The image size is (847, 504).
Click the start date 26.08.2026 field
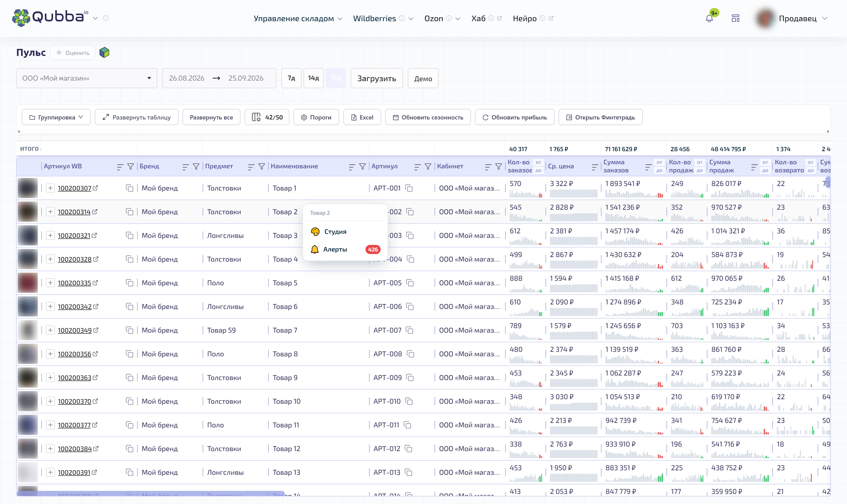coord(187,78)
